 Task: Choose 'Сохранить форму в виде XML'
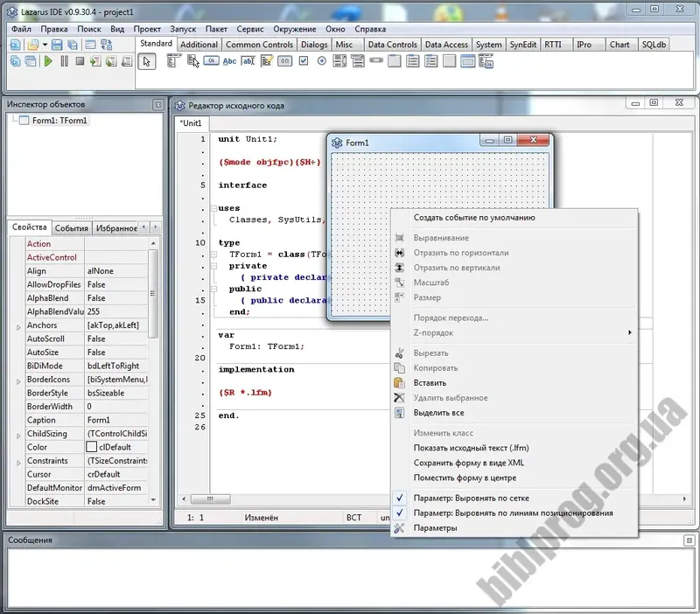pos(469,463)
